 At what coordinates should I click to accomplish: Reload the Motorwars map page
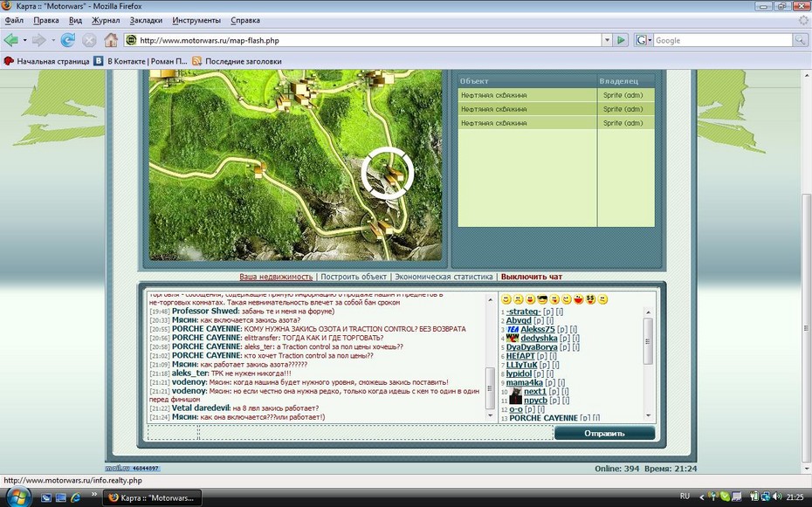68,40
